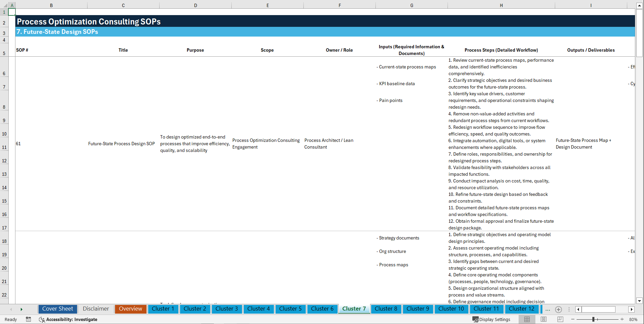Show more sheet tabs via the ellipsis

[x=548, y=309]
